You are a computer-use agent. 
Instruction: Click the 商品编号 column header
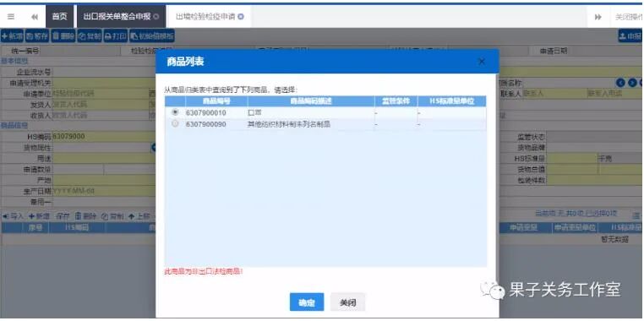coord(216,101)
